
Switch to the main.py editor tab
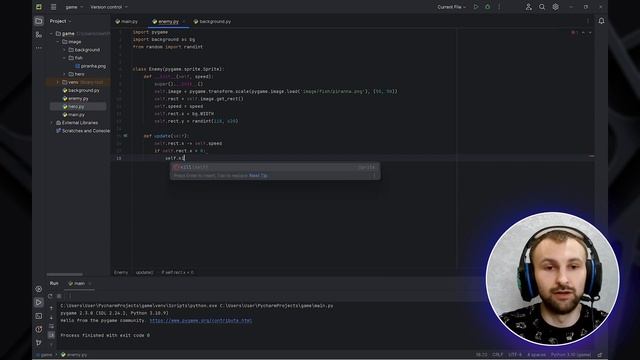(127, 21)
